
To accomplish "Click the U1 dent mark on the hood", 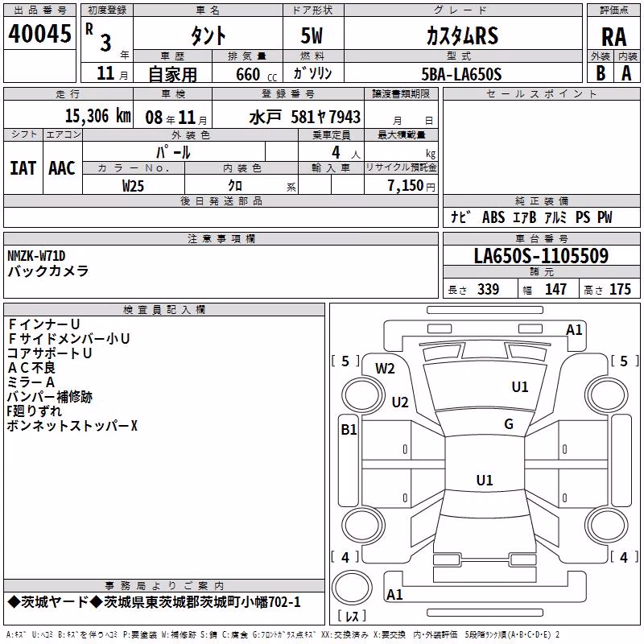I will pos(520,387).
